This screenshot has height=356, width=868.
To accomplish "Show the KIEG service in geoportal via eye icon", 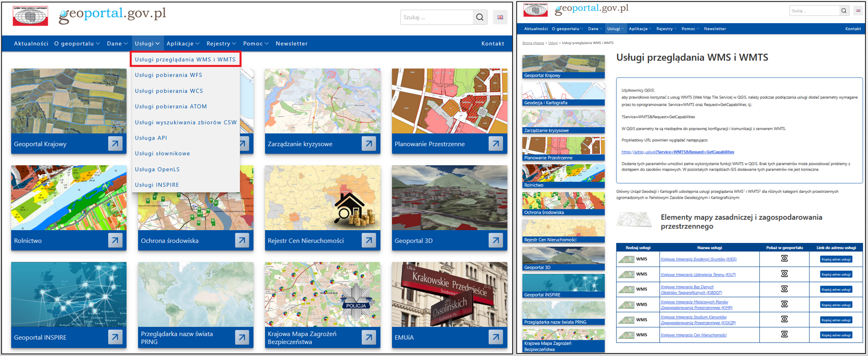I will click(x=784, y=259).
